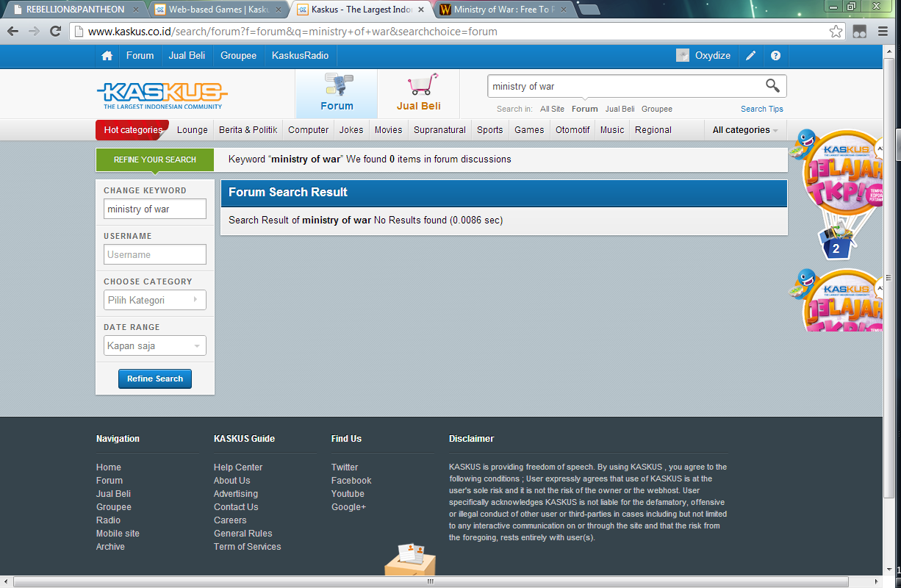
Task: Click the Refine Search button
Action: (x=155, y=379)
